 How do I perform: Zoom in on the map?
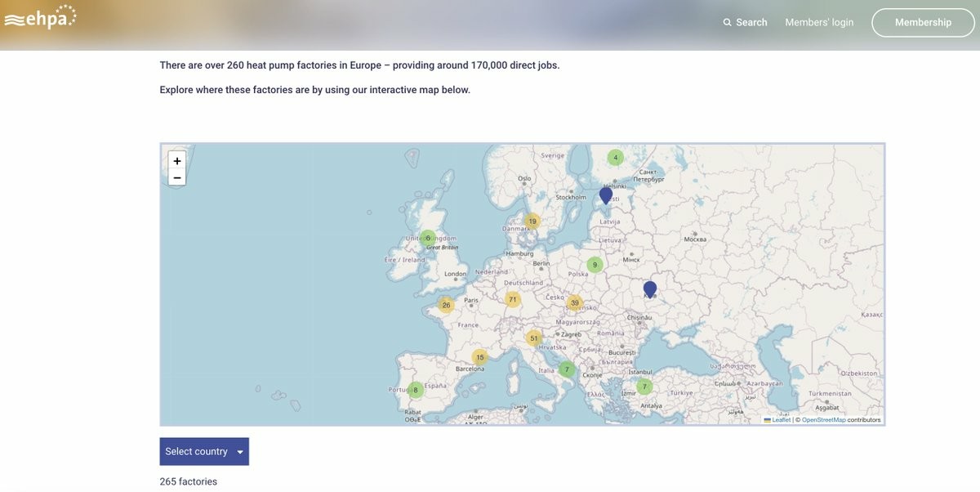177,161
